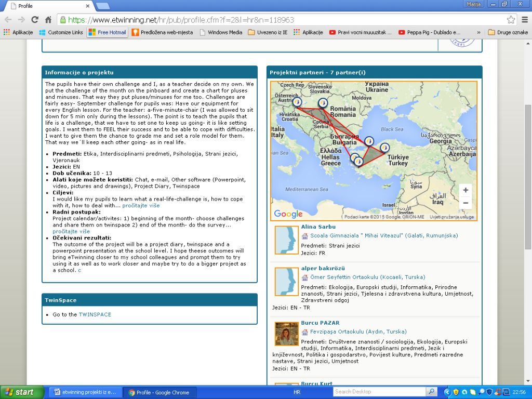This screenshot has width=532, height=399.
Task: Open a new tab with the tab button
Action: [x=102, y=6]
